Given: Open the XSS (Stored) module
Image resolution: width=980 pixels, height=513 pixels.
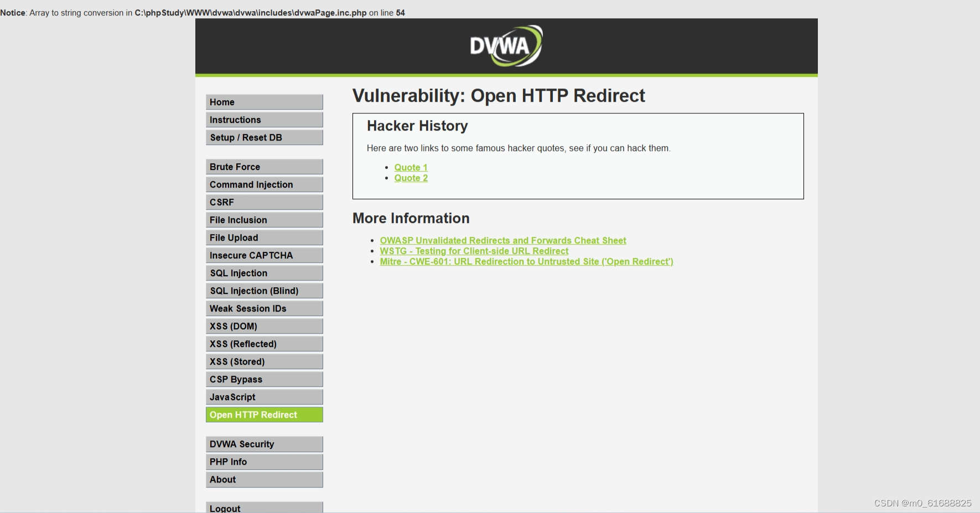Looking at the screenshot, I should 264,361.
